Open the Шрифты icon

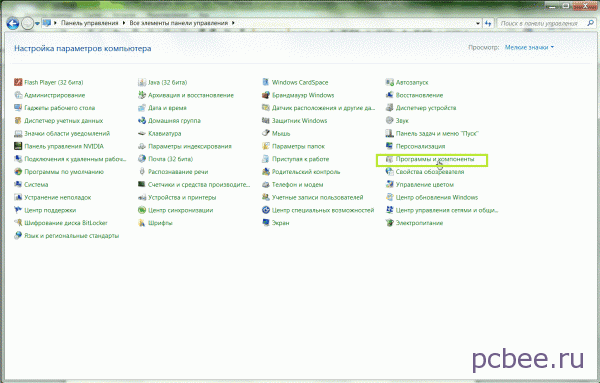pyautogui.click(x=142, y=223)
